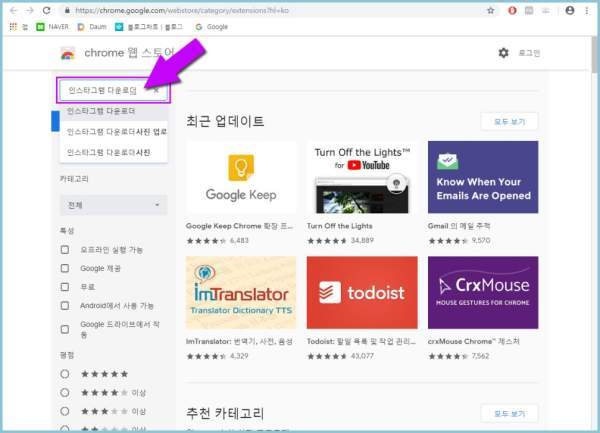Click the Gmail 메일 추적 title
The width and height of the screenshot is (600, 433).
point(459,226)
